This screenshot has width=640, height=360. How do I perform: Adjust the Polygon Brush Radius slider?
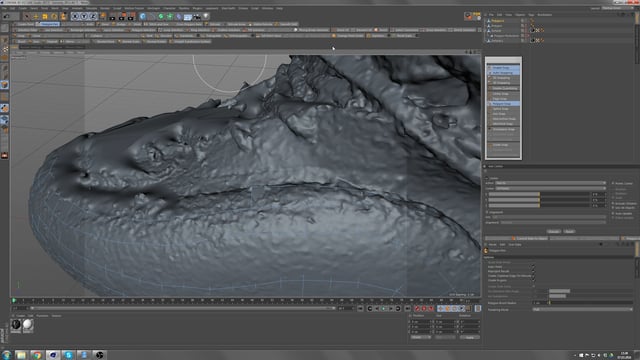tap(591, 303)
